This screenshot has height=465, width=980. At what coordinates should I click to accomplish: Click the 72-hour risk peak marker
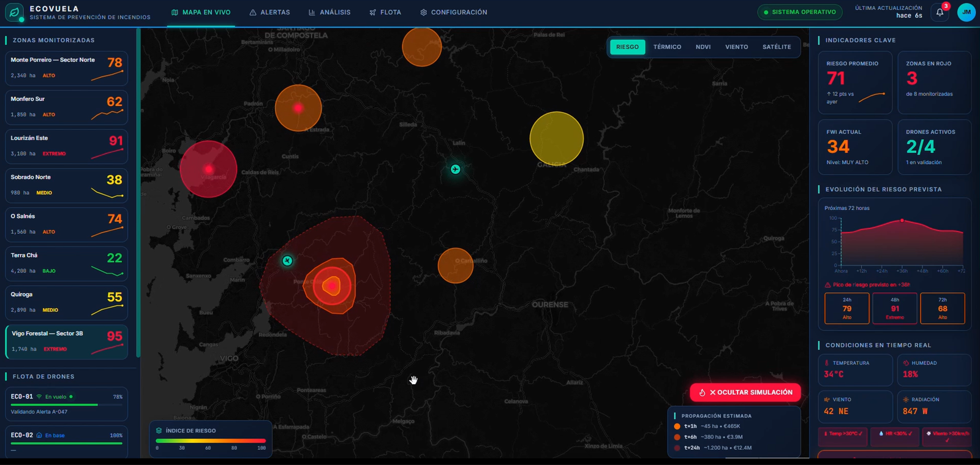click(902, 221)
